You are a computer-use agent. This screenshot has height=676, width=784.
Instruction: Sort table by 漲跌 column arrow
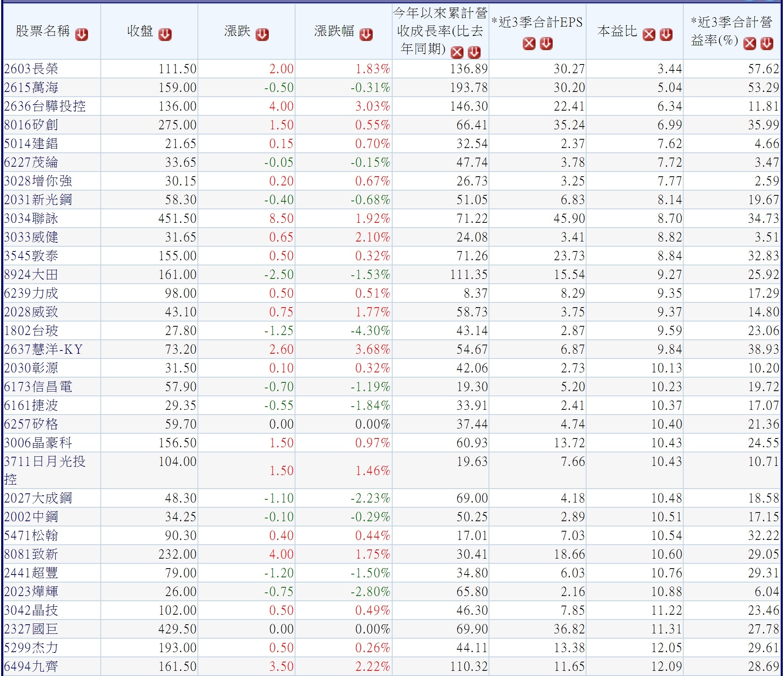pyautogui.click(x=262, y=35)
